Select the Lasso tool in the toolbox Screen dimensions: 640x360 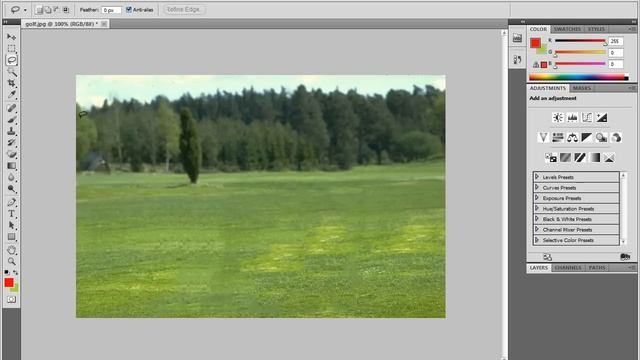click(11, 60)
